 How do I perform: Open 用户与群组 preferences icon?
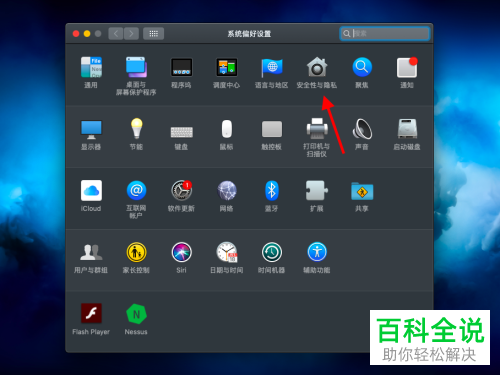click(x=91, y=252)
